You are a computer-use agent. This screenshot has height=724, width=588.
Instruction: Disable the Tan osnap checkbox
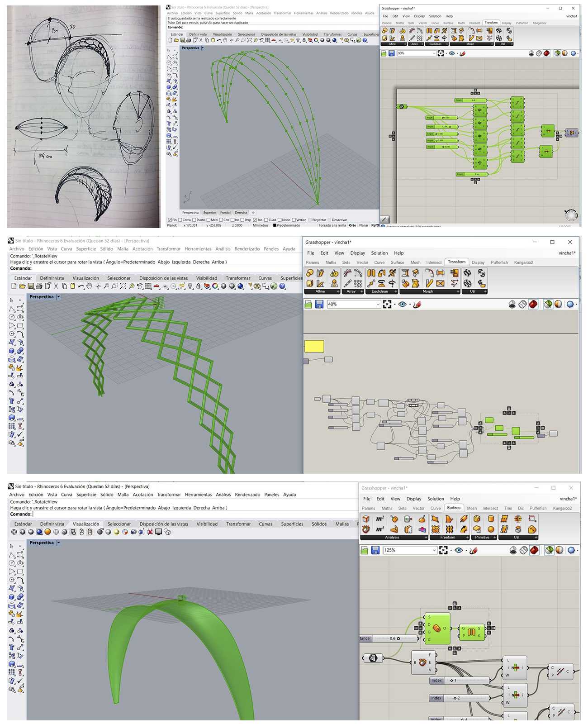tap(255, 220)
